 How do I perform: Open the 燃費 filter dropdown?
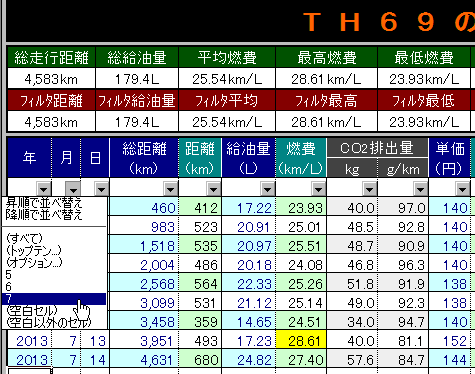tap(318, 189)
